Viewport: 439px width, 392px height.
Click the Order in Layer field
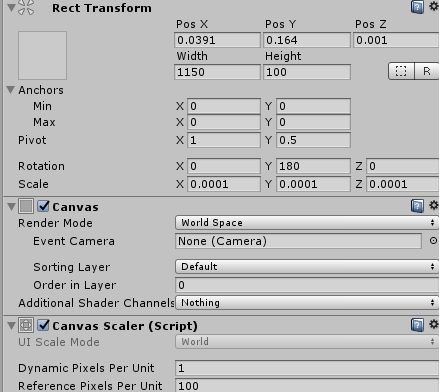click(307, 285)
